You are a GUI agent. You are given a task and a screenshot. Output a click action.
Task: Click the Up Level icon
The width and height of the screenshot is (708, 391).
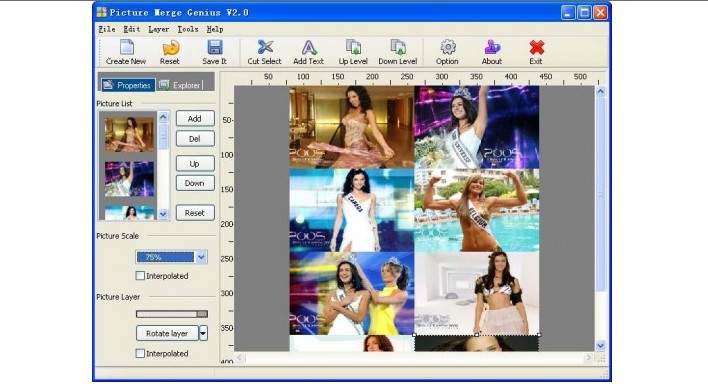tap(353, 47)
